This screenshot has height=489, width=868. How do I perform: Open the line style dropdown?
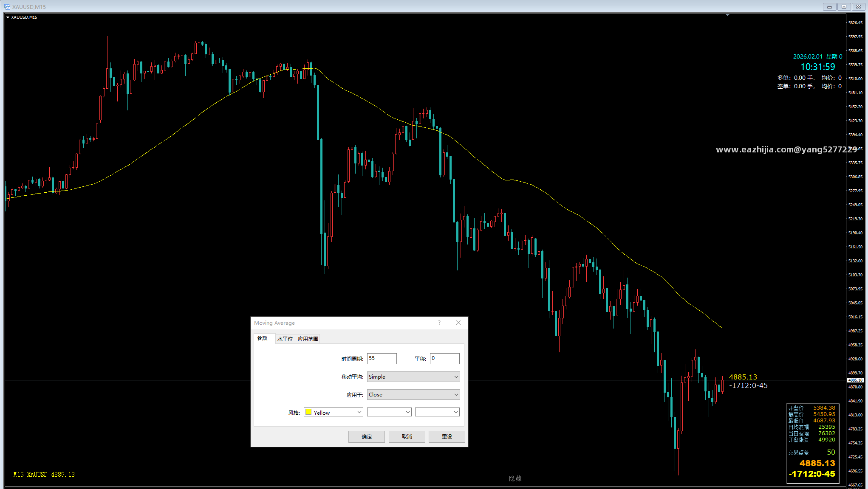389,412
